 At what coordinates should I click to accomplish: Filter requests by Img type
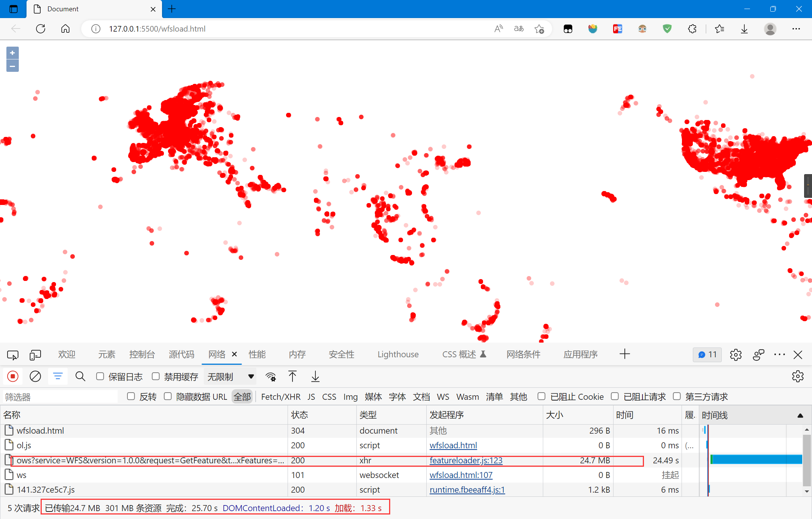tap(350, 397)
